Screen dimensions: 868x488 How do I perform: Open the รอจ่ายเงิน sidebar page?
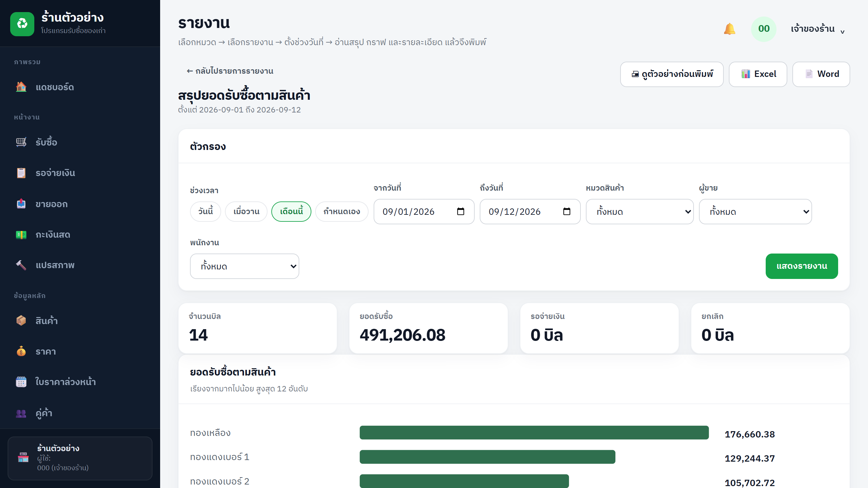click(x=80, y=173)
